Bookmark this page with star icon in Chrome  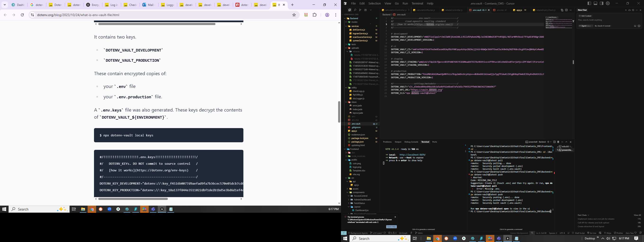pyautogui.click(x=294, y=15)
